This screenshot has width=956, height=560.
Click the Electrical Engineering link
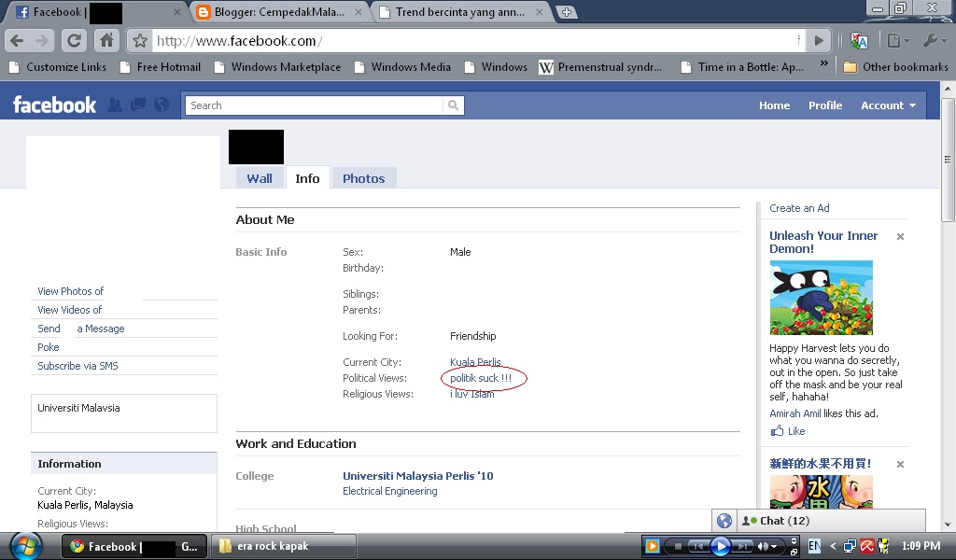pos(390,491)
